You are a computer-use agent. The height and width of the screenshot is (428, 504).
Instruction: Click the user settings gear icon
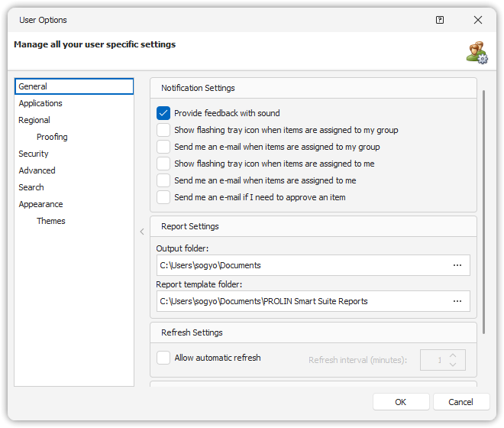[x=477, y=51]
